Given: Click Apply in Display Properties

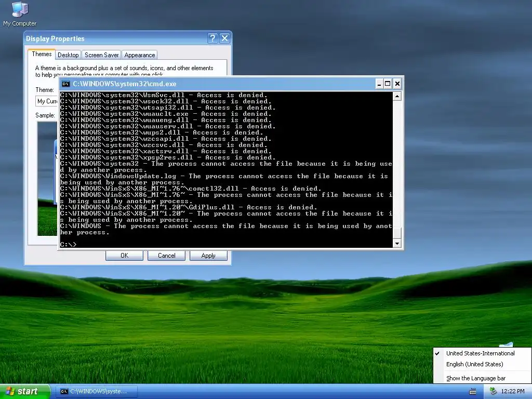Looking at the screenshot, I should (x=208, y=256).
